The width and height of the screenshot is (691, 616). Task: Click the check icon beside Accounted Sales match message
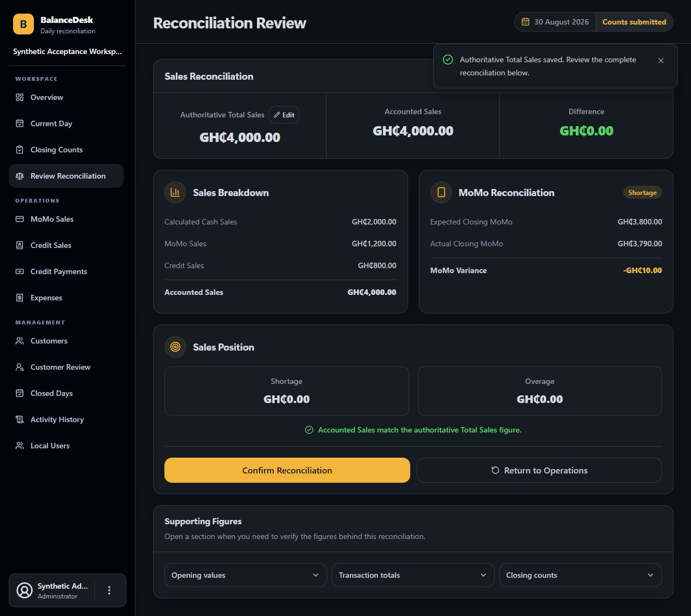(x=309, y=430)
